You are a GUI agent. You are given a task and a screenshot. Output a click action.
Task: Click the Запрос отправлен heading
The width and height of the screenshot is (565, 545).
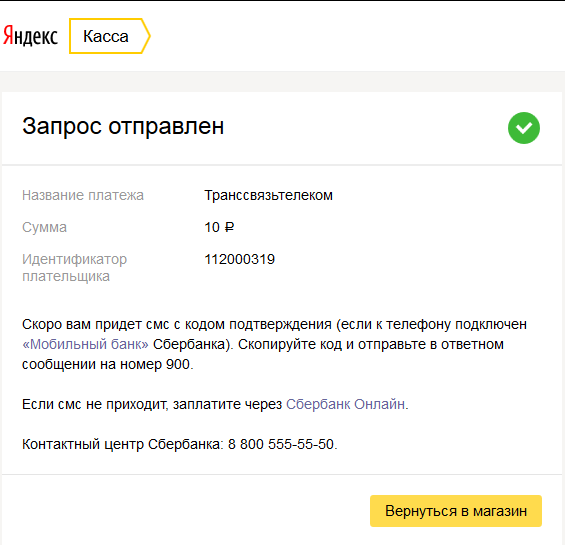[x=123, y=126]
